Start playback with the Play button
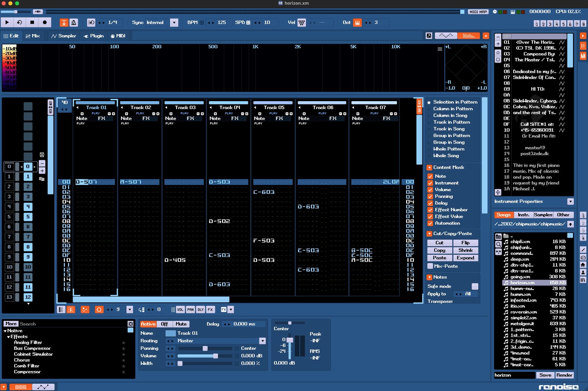 pyautogui.click(x=7, y=22)
